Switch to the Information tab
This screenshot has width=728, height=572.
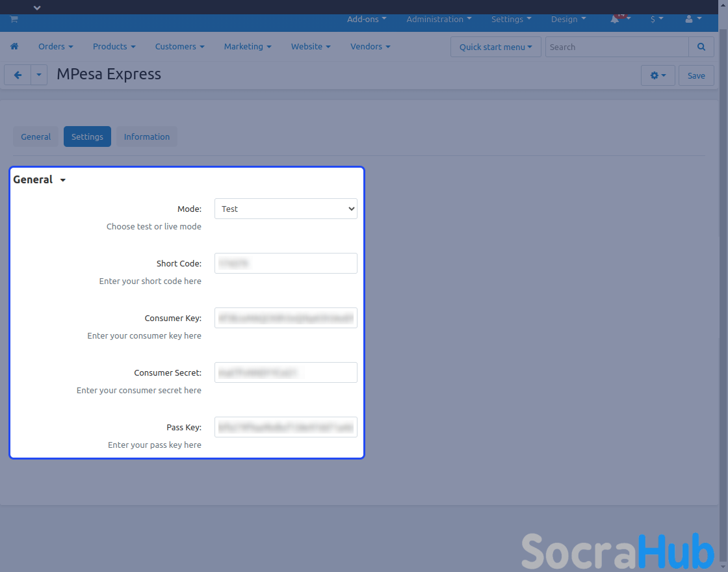pyautogui.click(x=146, y=136)
